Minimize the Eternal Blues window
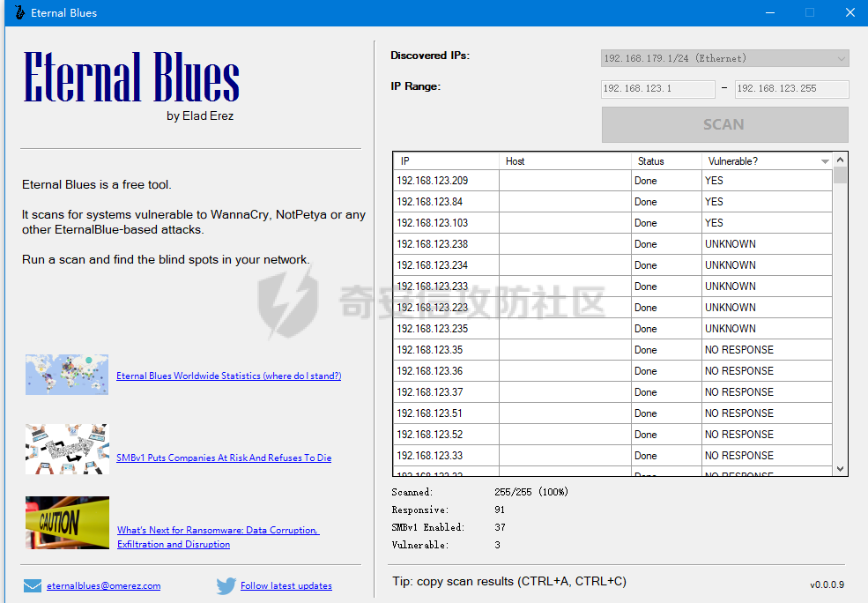Screen dimensions: 868x603 click(x=770, y=12)
